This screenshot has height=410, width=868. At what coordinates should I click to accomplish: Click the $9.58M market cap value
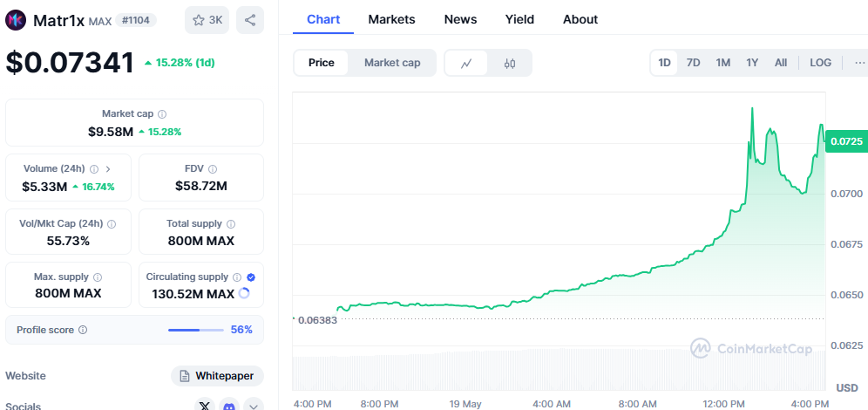(110, 132)
